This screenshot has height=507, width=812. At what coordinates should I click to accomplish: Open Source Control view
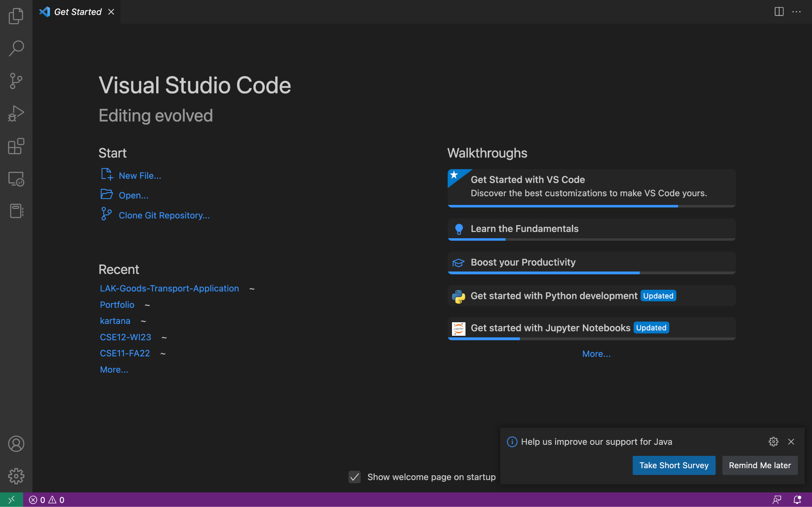(16, 81)
